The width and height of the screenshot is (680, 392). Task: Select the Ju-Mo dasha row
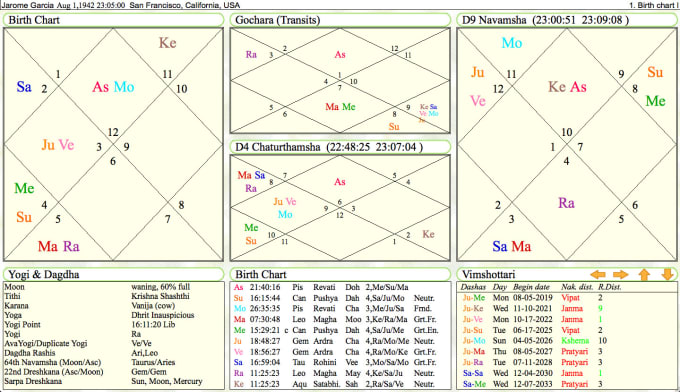[x=568, y=341]
